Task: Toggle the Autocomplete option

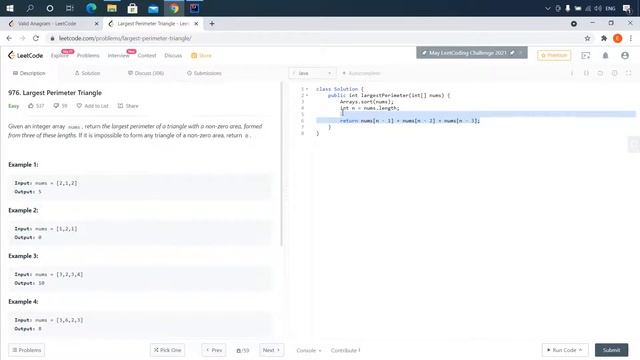Action: pyautogui.click(x=361, y=73)
